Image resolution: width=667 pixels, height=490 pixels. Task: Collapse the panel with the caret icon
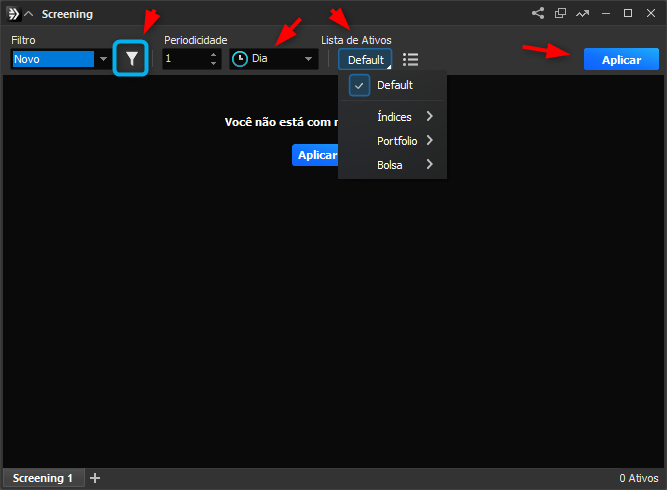tap(29, 14)
